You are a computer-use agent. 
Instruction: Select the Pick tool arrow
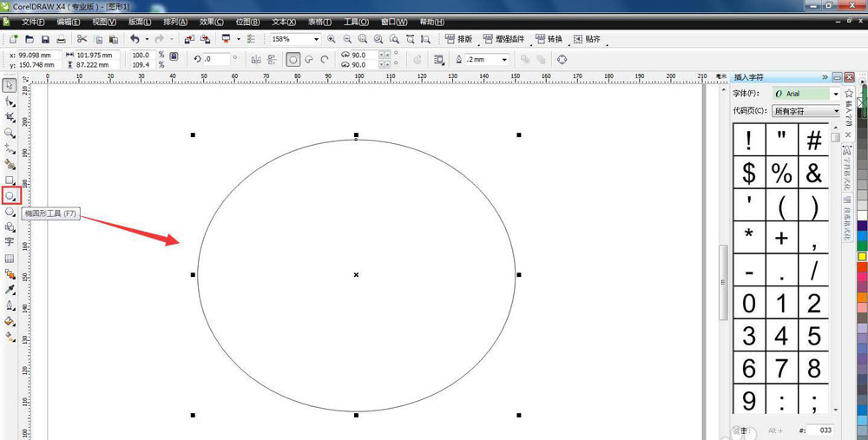[x=10, y=85]
